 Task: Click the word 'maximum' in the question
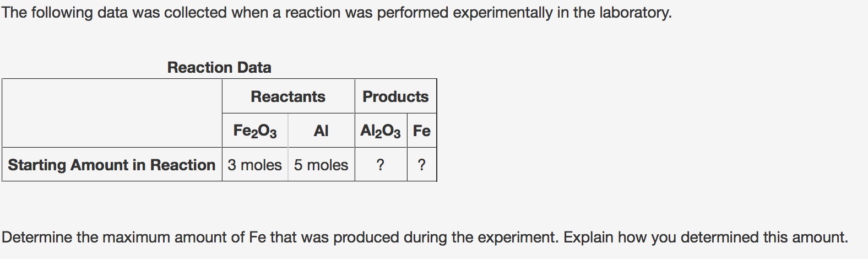139,238
